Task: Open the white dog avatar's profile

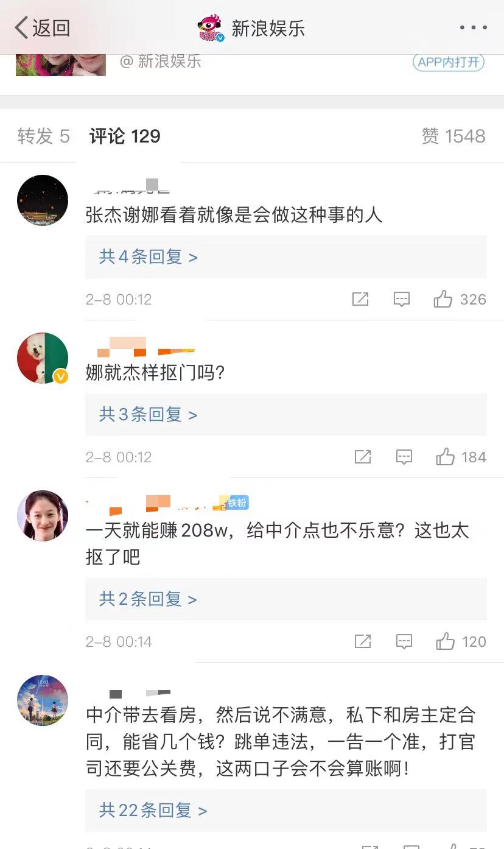Action: (x=43, y=358)
